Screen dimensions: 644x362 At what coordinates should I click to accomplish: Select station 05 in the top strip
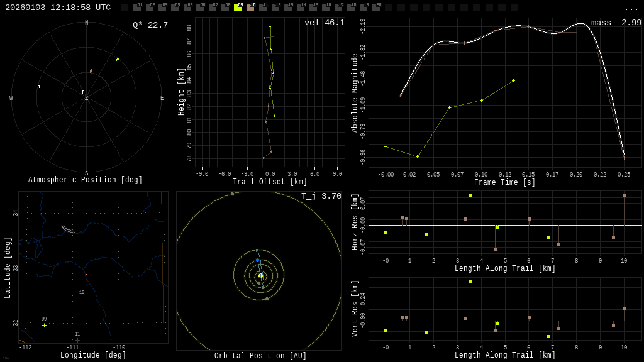pyautogui.click(x=187, y=8)
